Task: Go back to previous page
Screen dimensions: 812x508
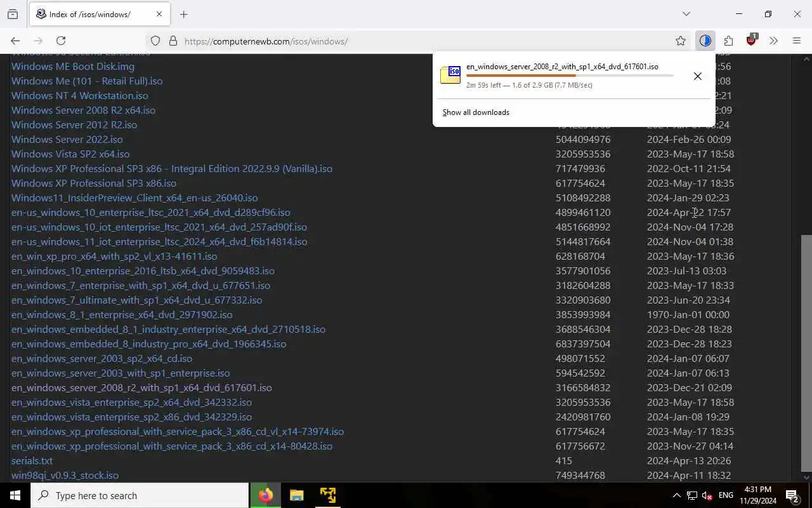Action: click(x=15, y=41)
